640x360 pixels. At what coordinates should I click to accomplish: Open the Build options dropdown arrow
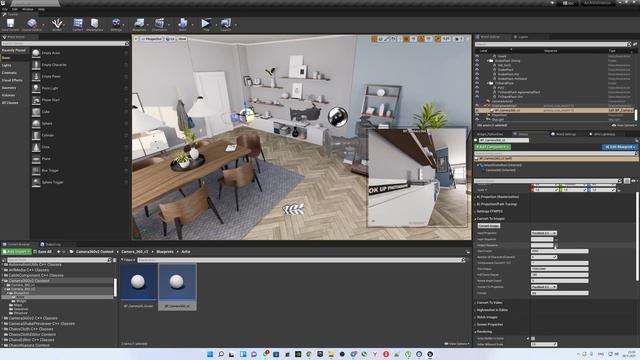192,24
